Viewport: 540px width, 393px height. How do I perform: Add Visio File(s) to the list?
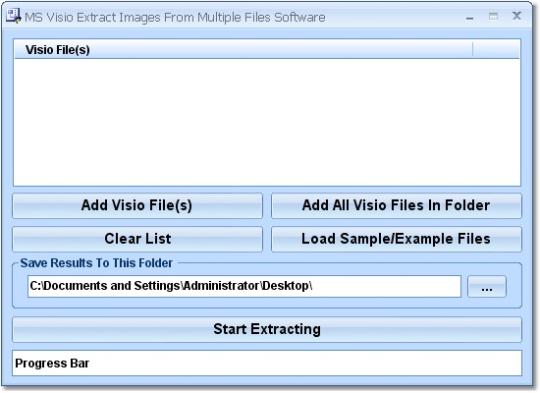tap(137, 206)
